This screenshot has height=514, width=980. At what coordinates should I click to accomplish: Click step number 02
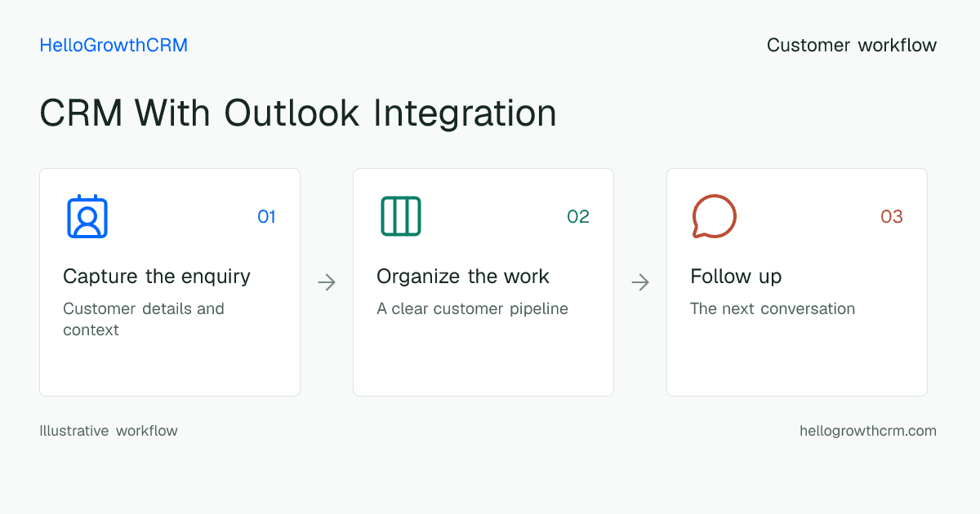click(x=578, y=216)
